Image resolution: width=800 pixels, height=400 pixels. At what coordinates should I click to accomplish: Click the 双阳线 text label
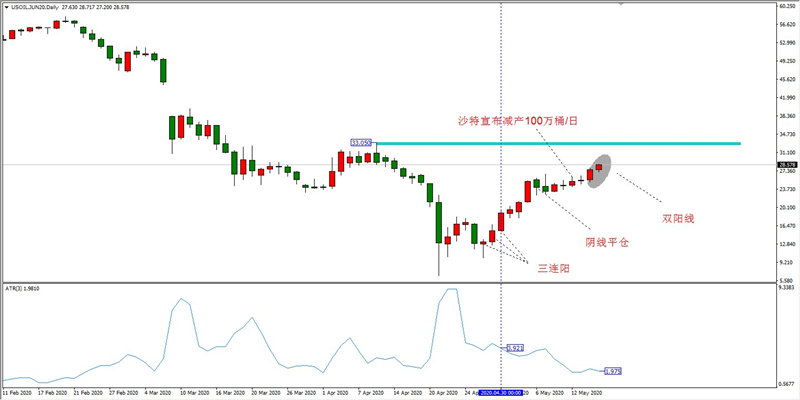pyautogui.click(x=679, y=219)
